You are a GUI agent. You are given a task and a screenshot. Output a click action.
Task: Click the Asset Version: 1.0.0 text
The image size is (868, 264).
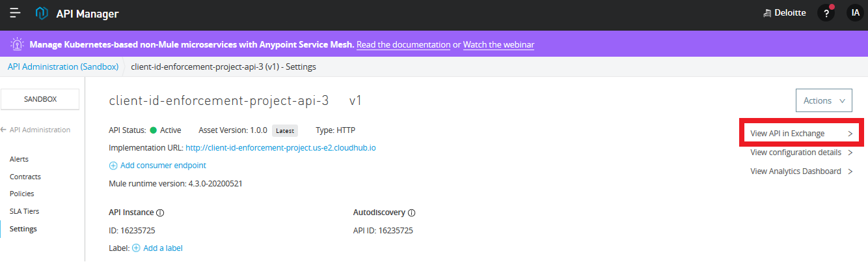[x=233, y=130]
